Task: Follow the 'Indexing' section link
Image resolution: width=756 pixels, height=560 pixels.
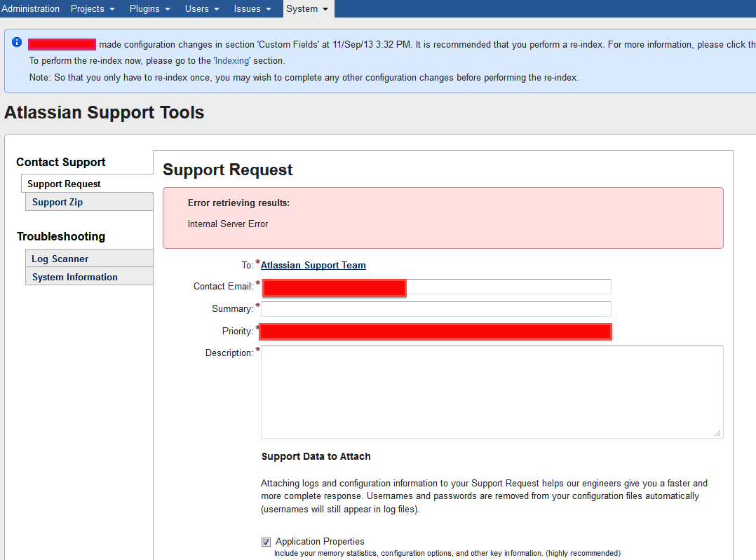Action: point(232,61)
